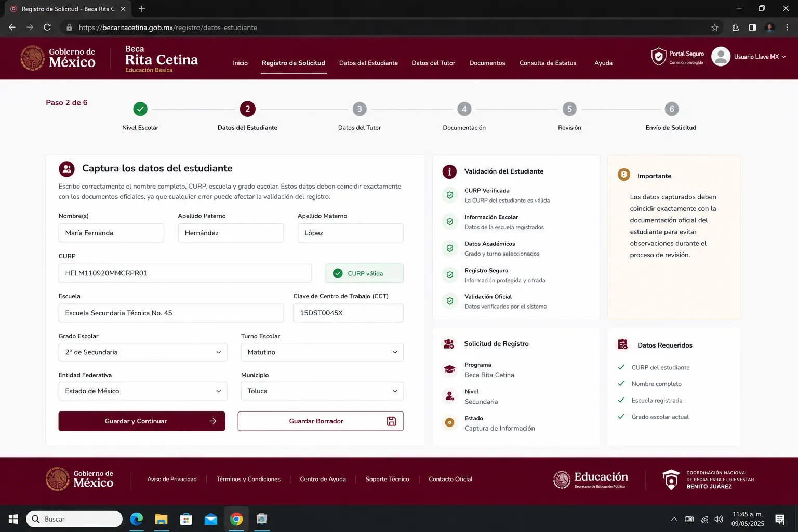Go to the Inicio menu item
This screenshot has width=798, height=532.
click(x=240, y=63)
